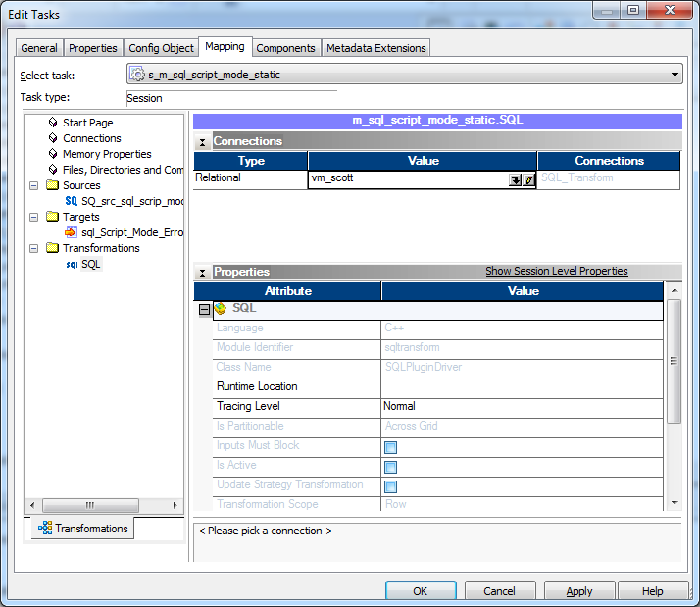
Task: Open the Config Object tab
Action: point(161,48)
